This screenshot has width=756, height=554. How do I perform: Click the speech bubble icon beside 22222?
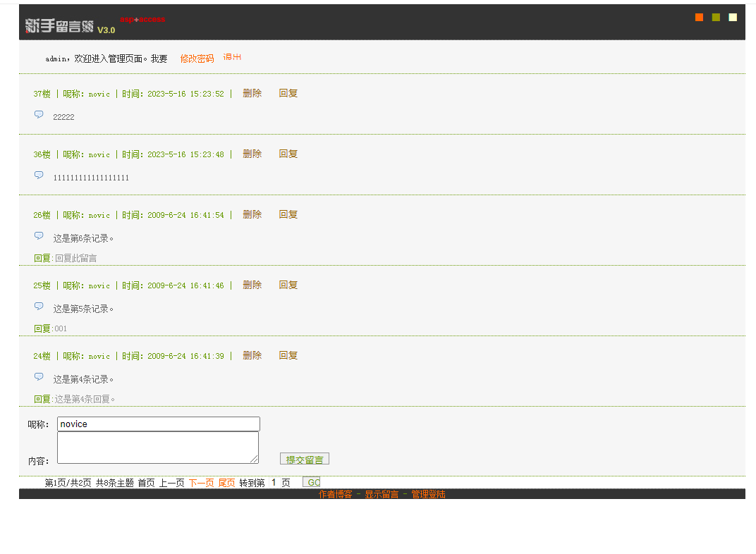click(39, 114)
